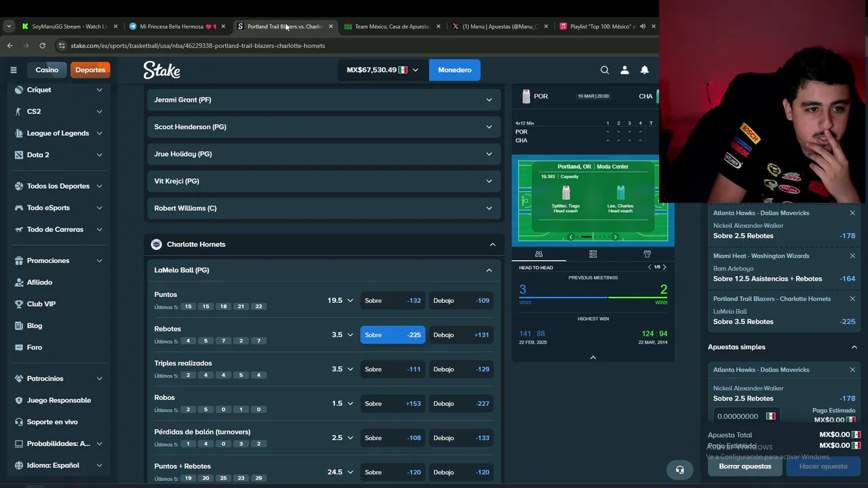Show the head-to-head stats icon tab

(538, 254)
